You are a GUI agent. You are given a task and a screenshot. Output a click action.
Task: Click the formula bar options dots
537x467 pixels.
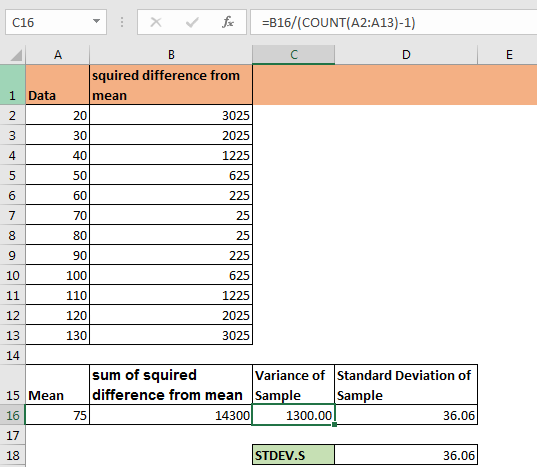122,23
